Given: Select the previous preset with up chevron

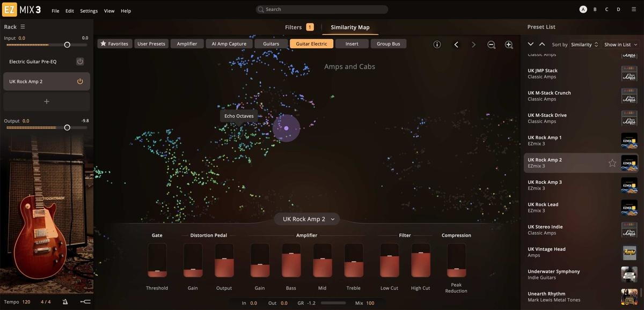Looking at the screenshot, I should [x=542, y=45].
